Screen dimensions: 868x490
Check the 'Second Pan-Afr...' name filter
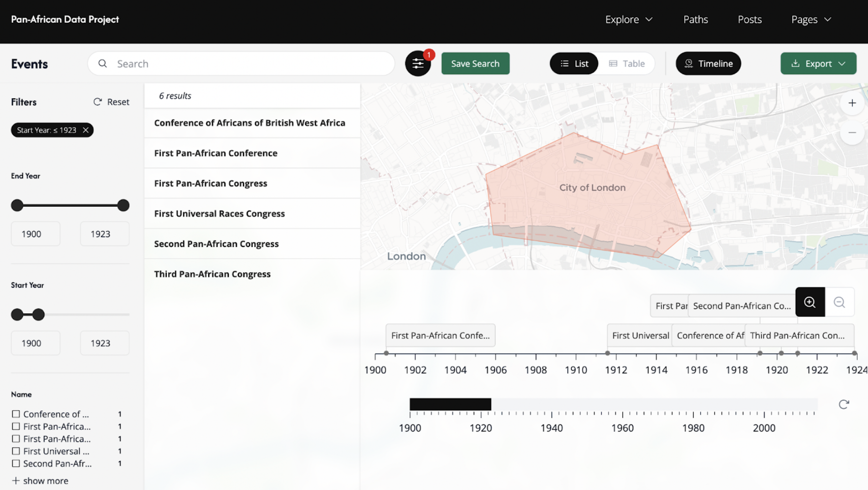[x=16, y=463]
